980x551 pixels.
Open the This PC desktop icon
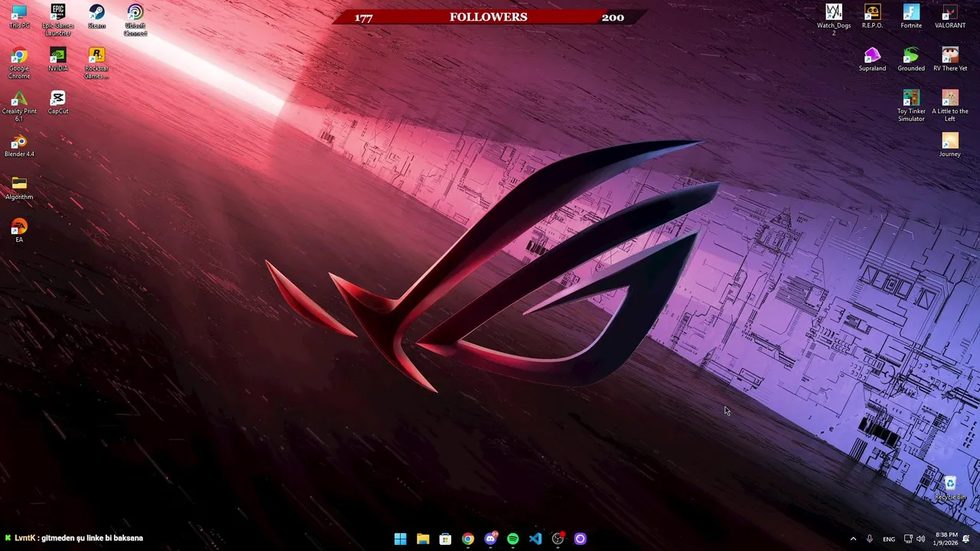(x=19, y=17)
